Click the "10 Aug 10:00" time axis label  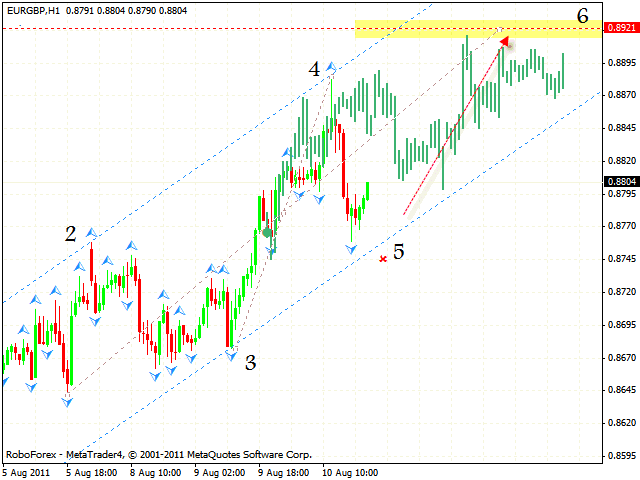[350, 469]
